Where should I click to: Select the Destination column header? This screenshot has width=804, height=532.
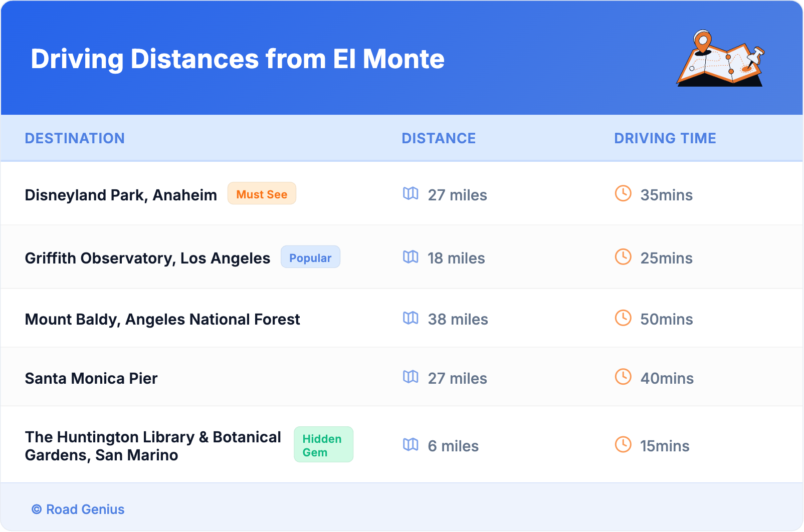tap(75, 138)
